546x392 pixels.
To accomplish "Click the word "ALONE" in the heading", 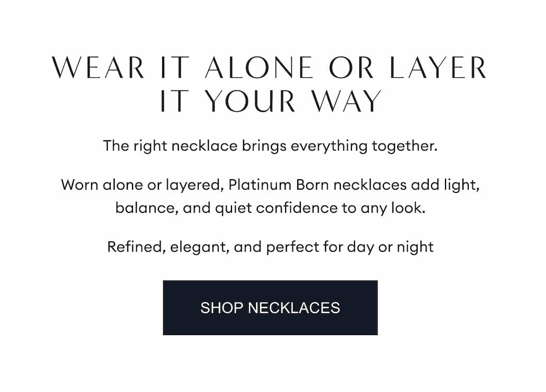I will click(x=260, y=68).
